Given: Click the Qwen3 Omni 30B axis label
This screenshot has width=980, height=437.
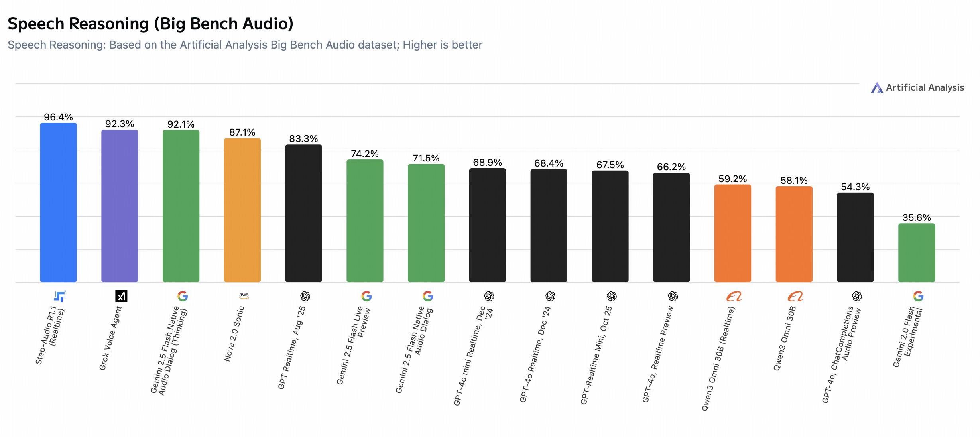Looking at the screenshot, I should 784,339.
